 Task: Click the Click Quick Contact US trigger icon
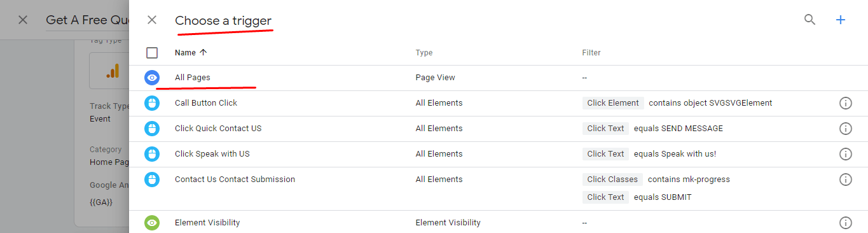pyautogui.click(x=152, y=129)
